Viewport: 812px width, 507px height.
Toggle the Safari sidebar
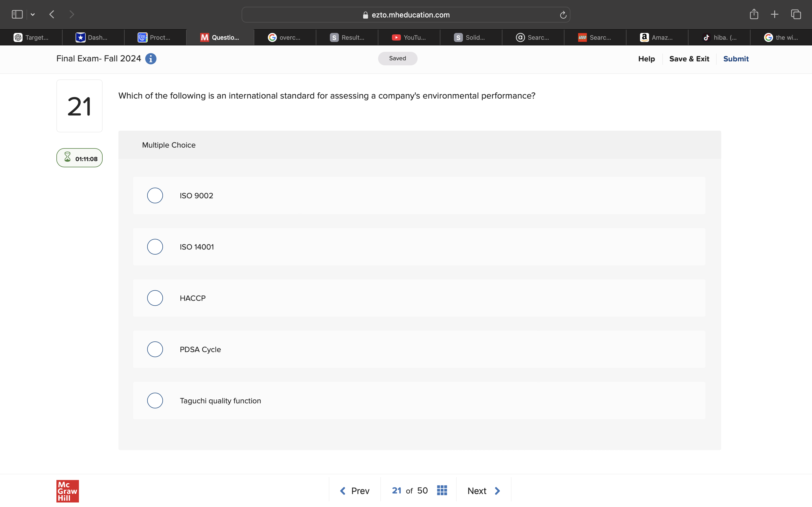tap(17, 14)
